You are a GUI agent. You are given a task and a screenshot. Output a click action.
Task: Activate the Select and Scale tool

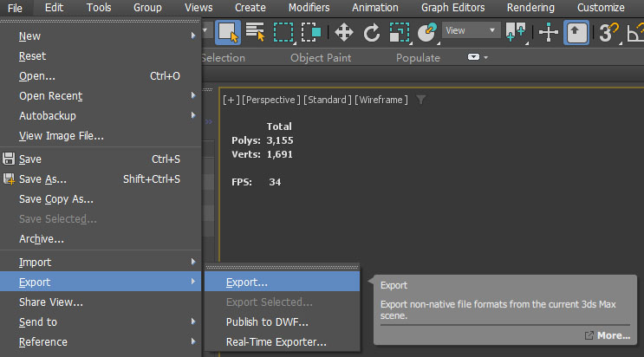(400, 32)
